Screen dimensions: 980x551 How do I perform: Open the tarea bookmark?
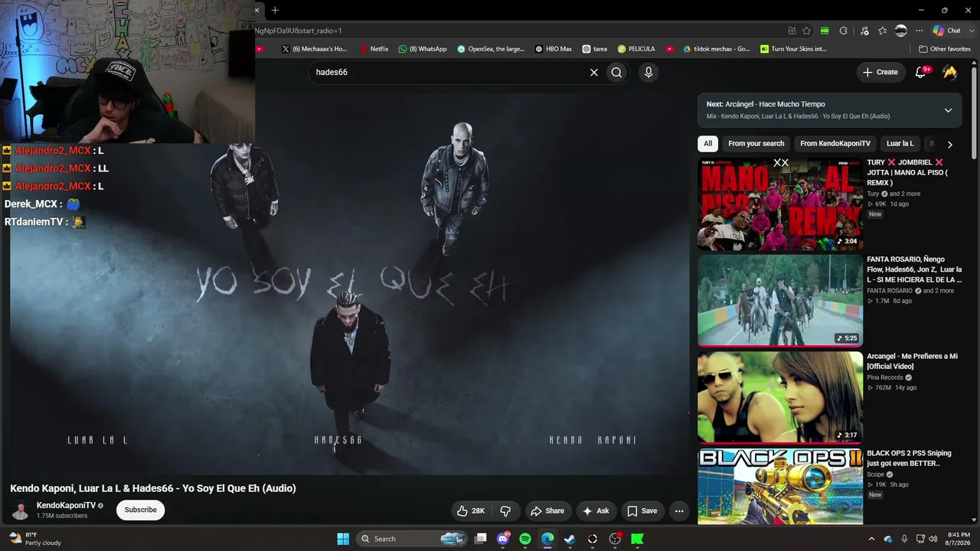click(x=595, y=49)
